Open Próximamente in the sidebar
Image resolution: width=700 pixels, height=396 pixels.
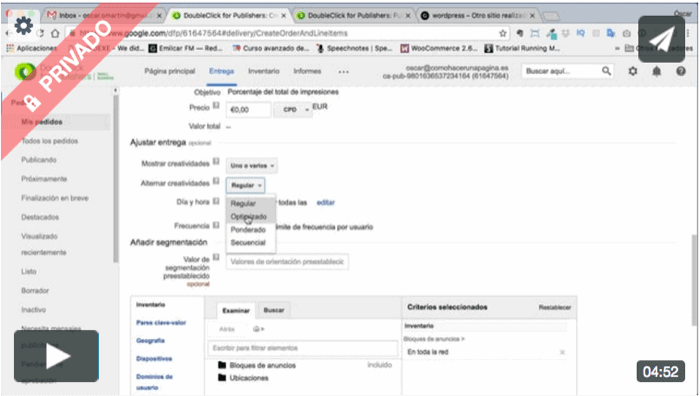click(x=44, y=179)
